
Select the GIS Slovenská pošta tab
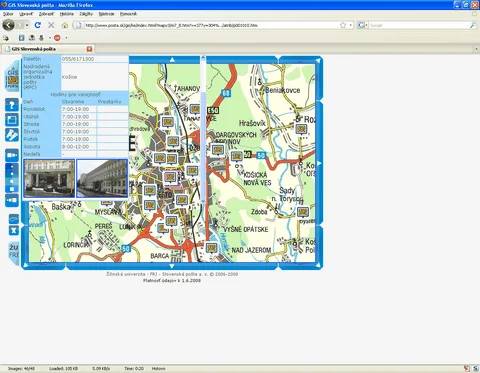(48, 49)
